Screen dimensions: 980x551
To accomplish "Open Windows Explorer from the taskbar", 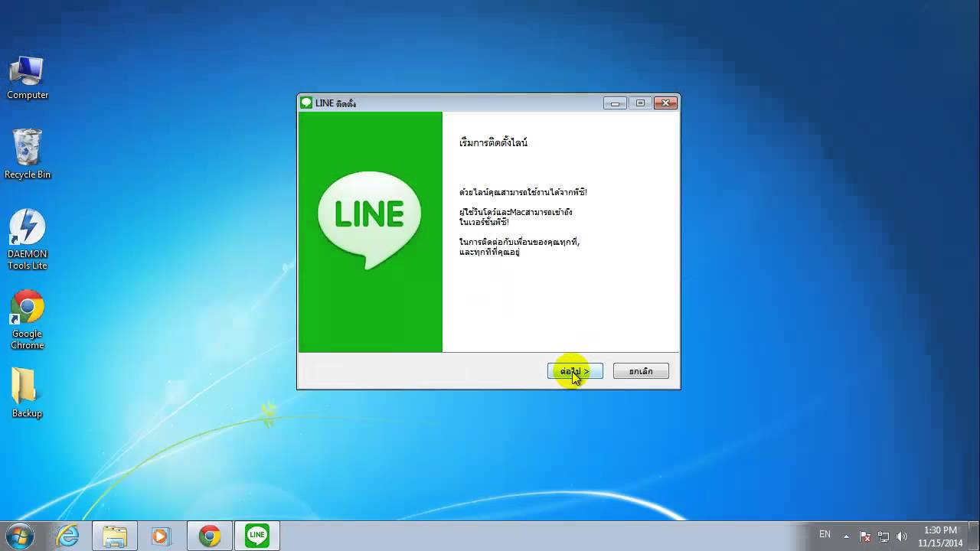I will [115, 536].
